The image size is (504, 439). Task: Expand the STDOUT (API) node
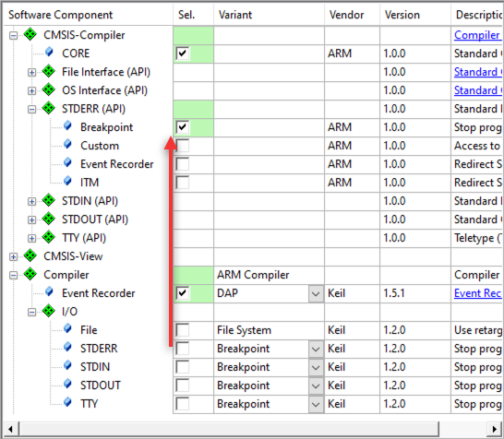(31, 220)
